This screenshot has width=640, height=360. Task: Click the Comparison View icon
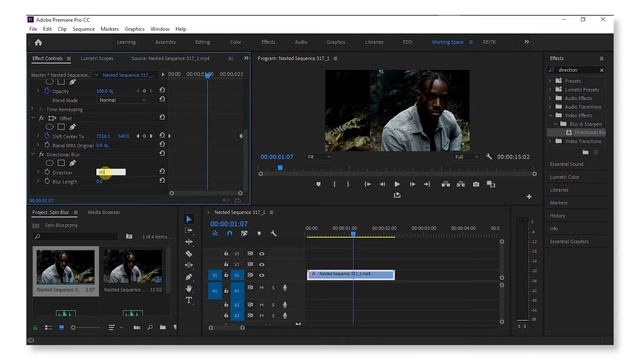tap(491, 184)
